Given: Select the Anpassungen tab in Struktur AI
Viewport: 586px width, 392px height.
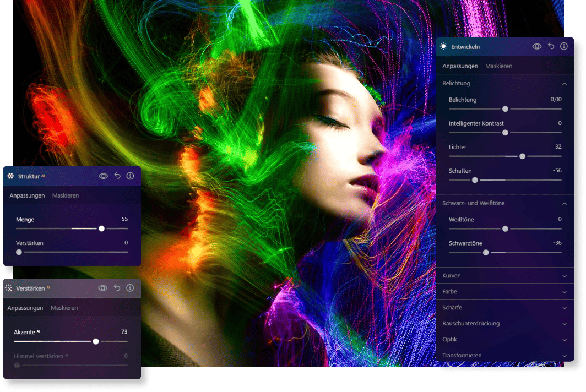Looking at the screenshot, I should coord(26,195).
